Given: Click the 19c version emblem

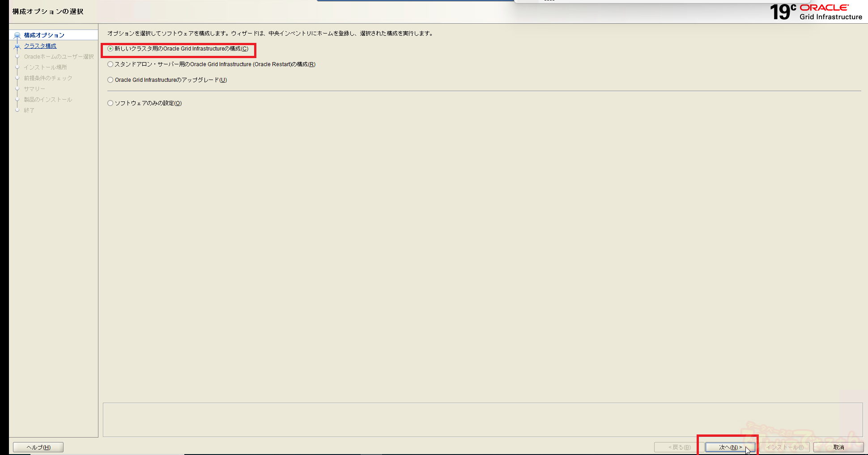Looking at the screenshot, I should [x=782, y=12].
